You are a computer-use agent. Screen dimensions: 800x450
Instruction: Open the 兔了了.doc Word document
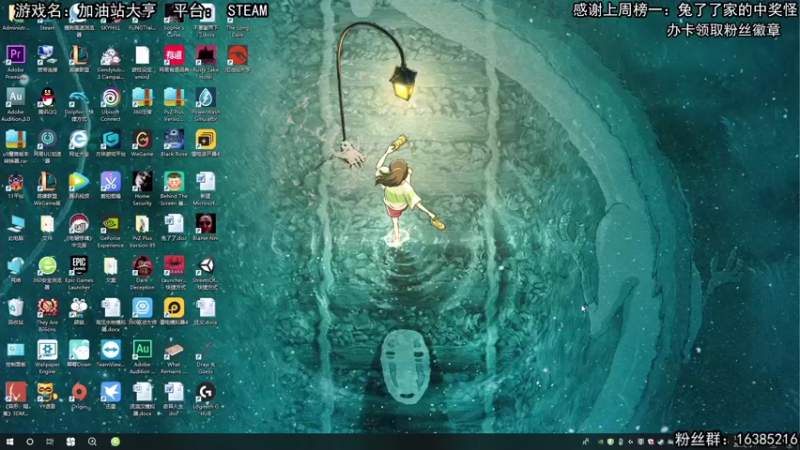[x=173, y=224]
